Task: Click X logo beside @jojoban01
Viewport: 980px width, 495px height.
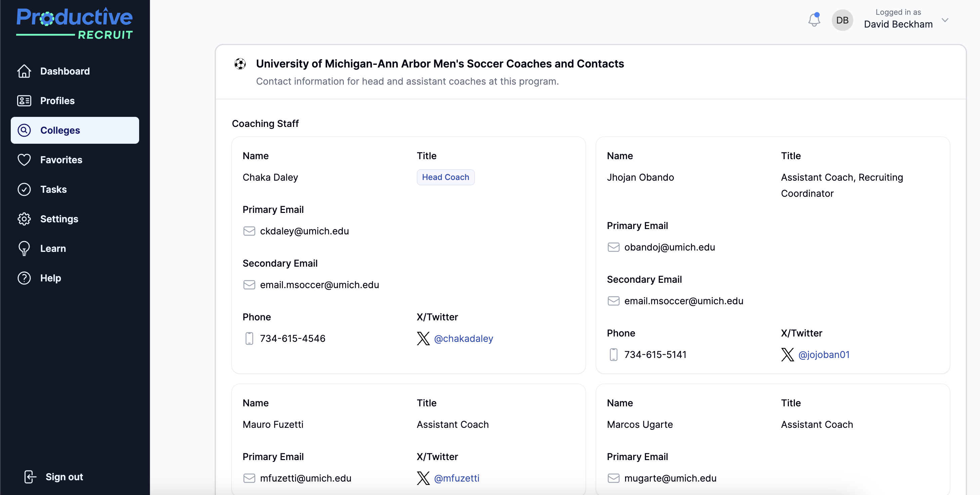Action: [x=787, y=354]
